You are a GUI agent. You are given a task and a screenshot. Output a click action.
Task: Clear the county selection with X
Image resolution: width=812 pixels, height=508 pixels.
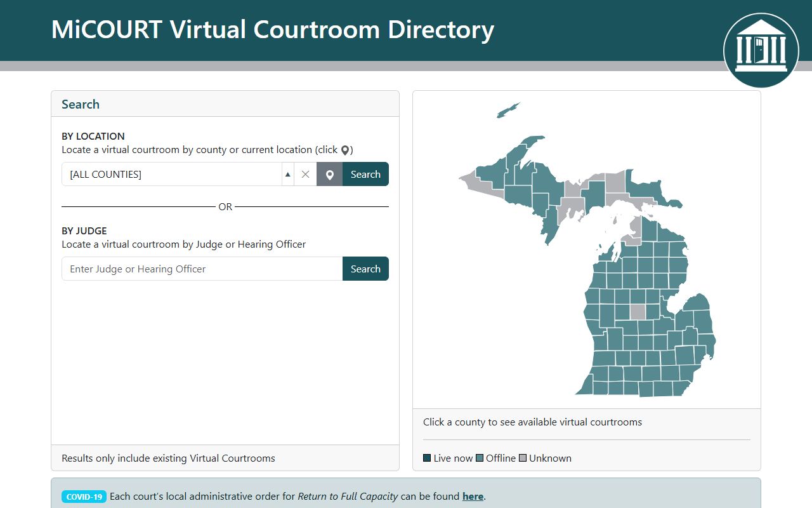[305, 174]
